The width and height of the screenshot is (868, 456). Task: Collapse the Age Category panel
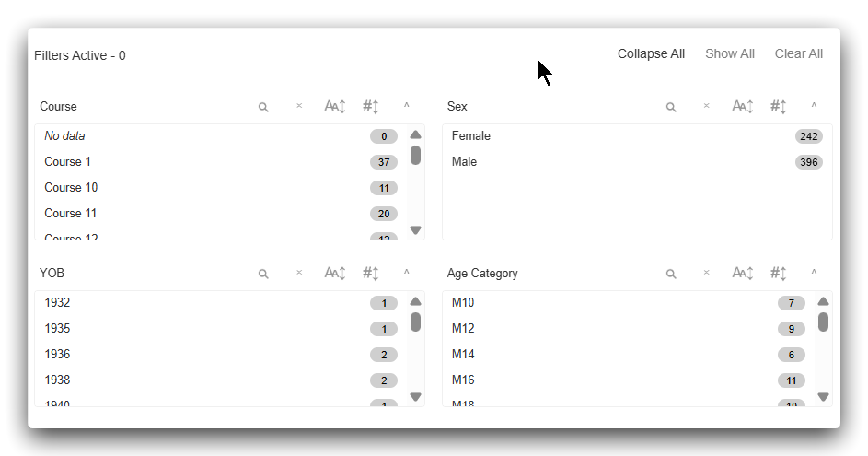point(814,273)
